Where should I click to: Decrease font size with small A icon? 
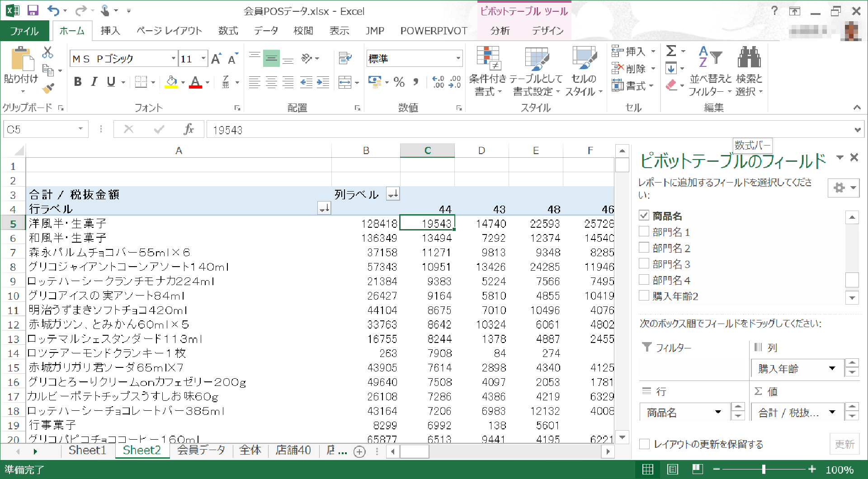232,59
